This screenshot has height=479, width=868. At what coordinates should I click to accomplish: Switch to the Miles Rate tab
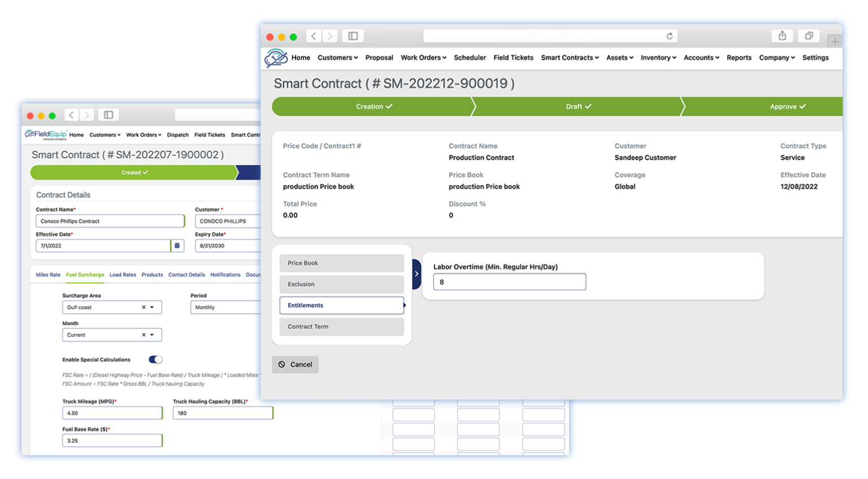[x=47, y=275]
